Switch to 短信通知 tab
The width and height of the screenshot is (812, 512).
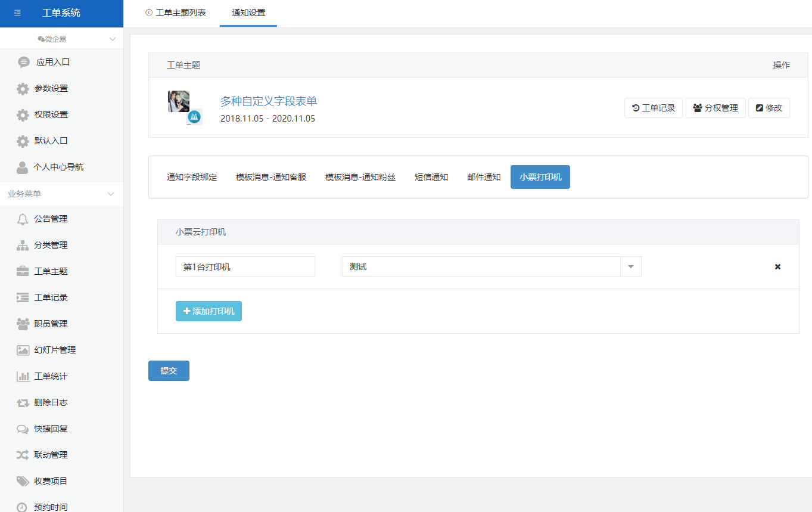point(431,177)
